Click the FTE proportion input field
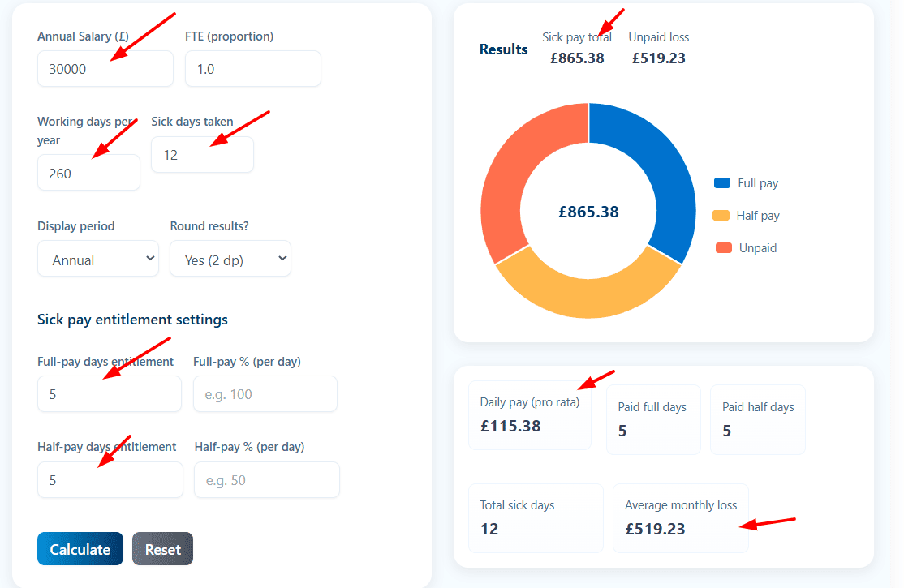The image size is (904, 588). 252,69
